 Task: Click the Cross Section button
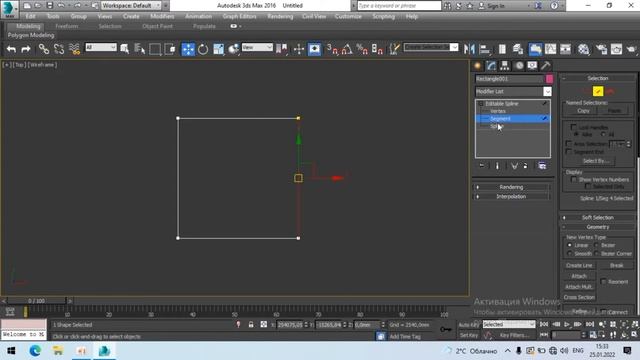[x=579, y=297]
